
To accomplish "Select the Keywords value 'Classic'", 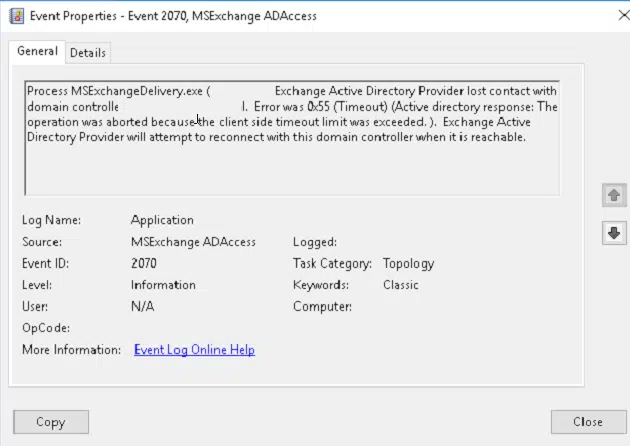I will point(401,285).
